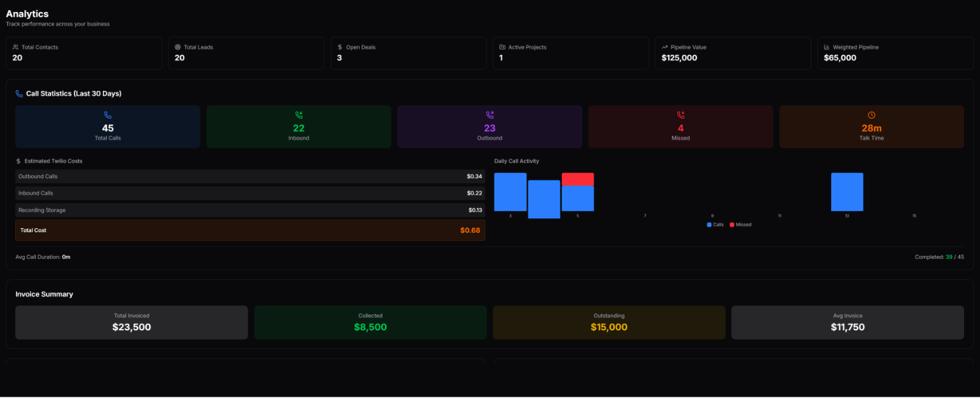This screenshot has height=398, width=980.
Task: Click the red Missed legend swatch
Action: tap(732, 225)
